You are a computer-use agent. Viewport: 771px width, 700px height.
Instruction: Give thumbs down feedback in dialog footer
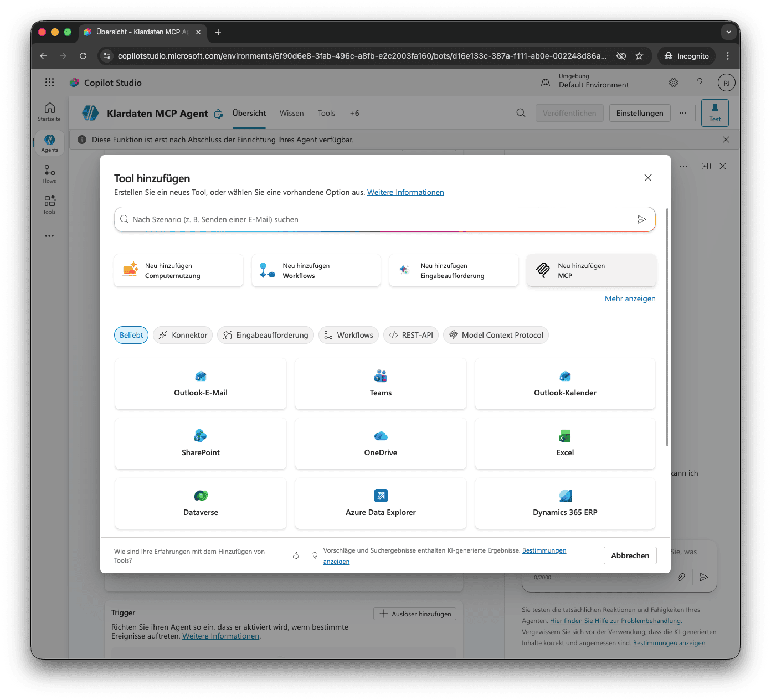click(315, 555)
